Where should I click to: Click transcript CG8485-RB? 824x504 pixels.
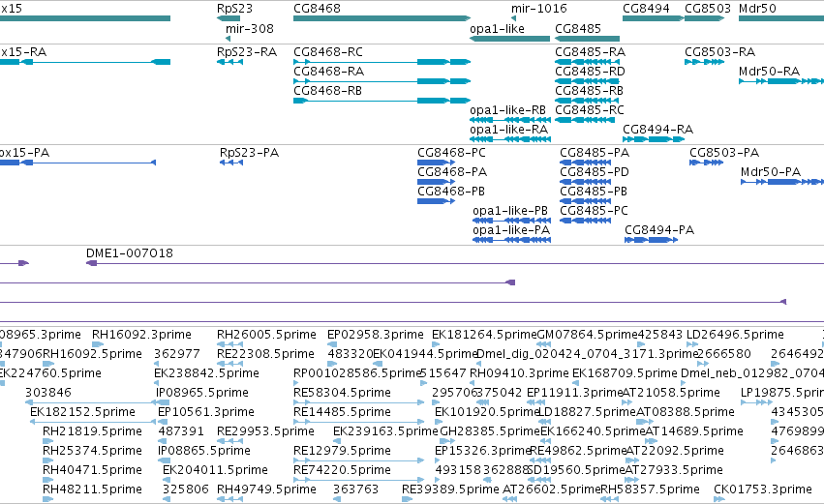tap(589, 91)
